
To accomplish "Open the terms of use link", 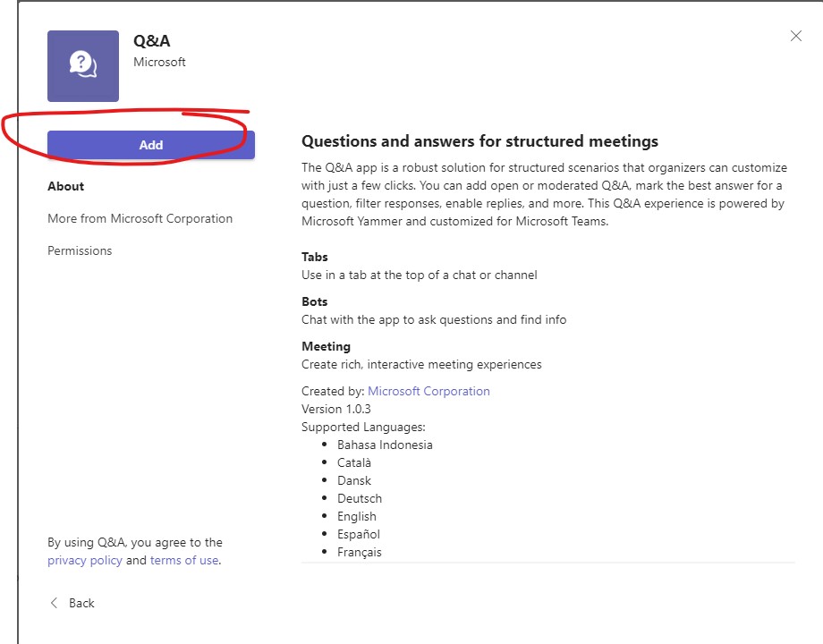I will click(183, 560).
